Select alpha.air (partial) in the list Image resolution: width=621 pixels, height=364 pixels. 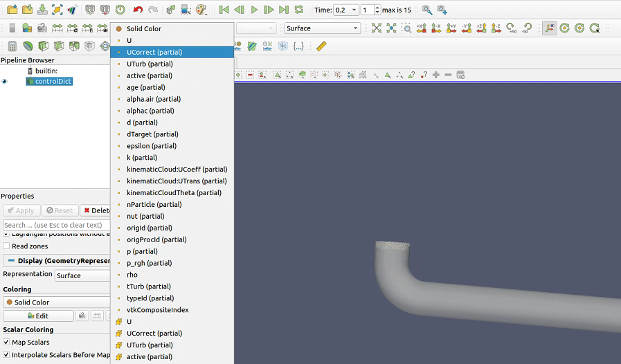pyautogui.click(x=172, y=99)
